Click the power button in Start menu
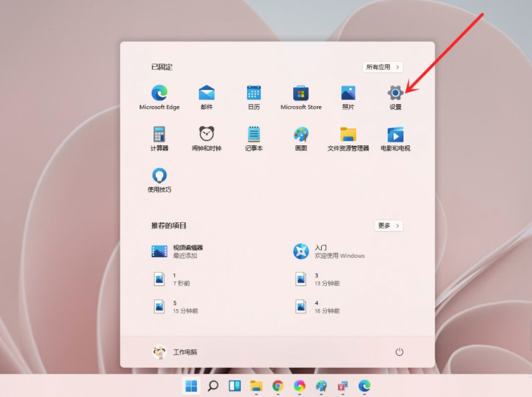Image resolution: width=532 pixels, height=397 pixels. [399, 351]
